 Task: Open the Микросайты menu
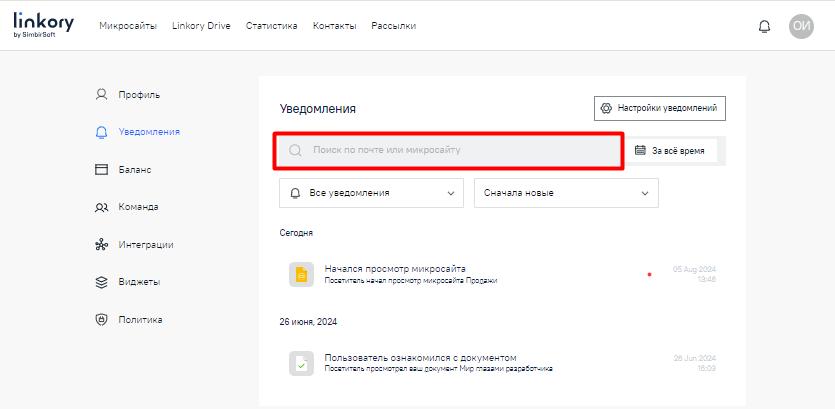(128, 26)
